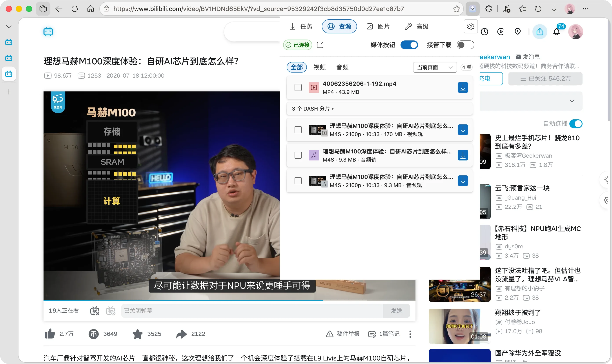Viewport: 612px width, 364px height.
Task: Toggle danmaku display button
Action: [x=95, y=311]
